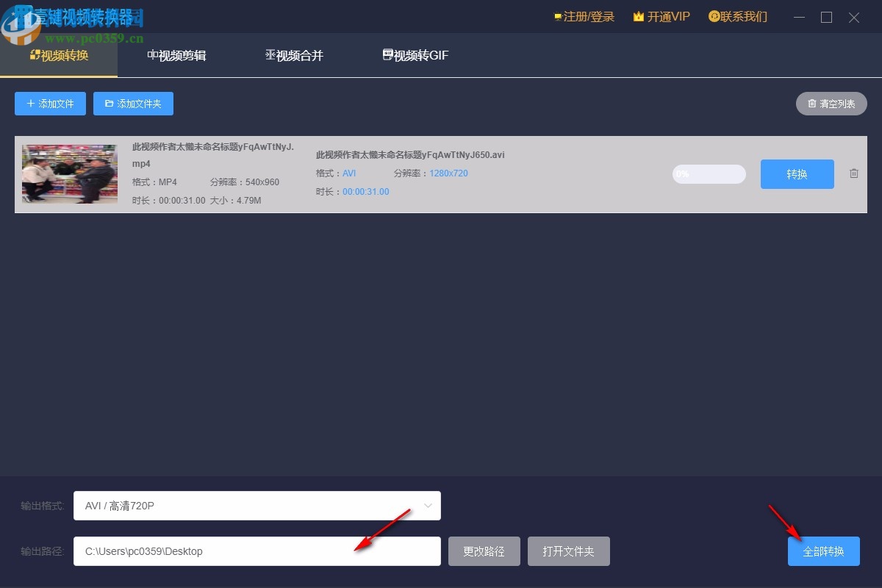The height and width of the screenshot is (588, 882).
Task: Click the video thumbnail in the file list
Action: click(x=69, y=174)
